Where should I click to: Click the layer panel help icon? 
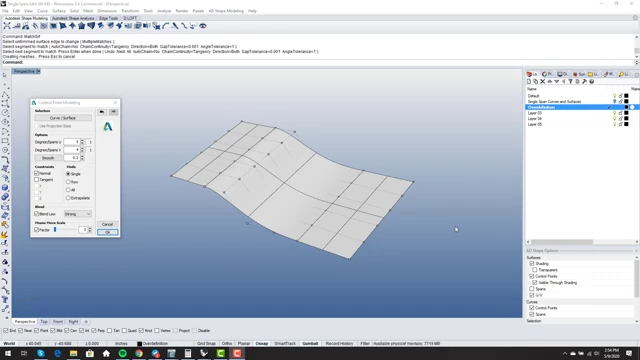[x=591, y=82]
